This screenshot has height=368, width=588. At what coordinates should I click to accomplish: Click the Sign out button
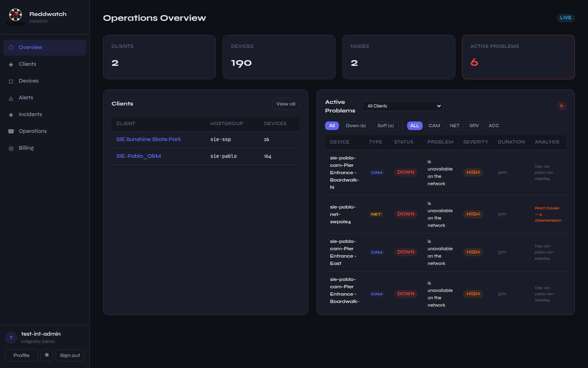click(70, 355)
